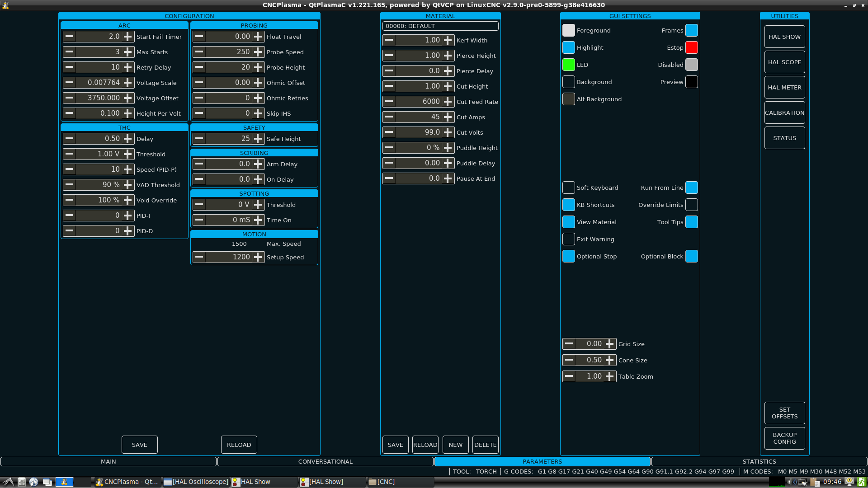The width and height of the screenshot is (868, 488).
Task: Increase Grid Size with plus icon
Action: [610, 344]
